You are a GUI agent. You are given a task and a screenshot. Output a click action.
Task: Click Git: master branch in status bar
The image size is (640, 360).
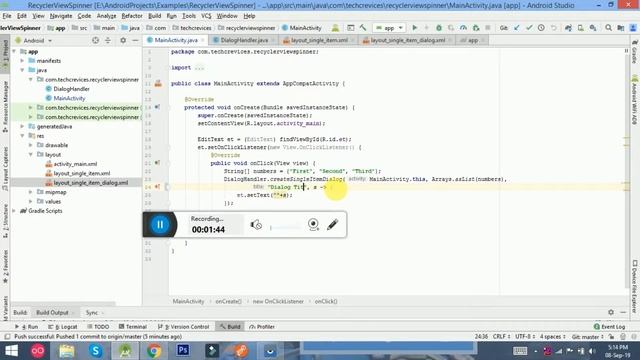[587, 337]
